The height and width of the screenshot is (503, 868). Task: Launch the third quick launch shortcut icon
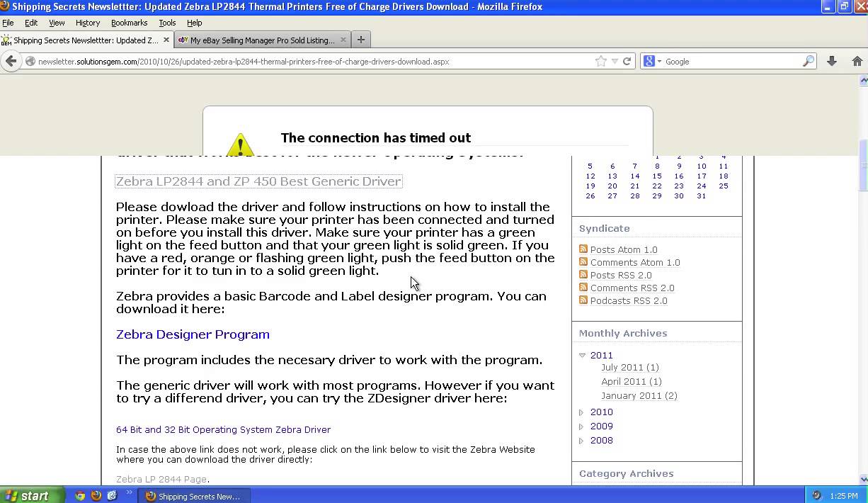pyautogui.click(x=112, y=496)
